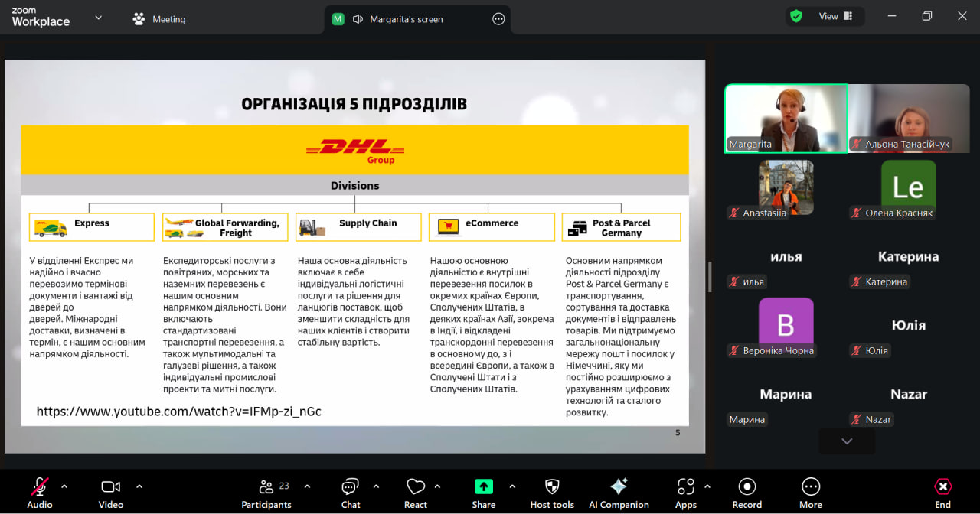The image size is (980, 514).
Task: Open options for Margarita's screen share
Action: pyautogui.click(x=498, y=19)
